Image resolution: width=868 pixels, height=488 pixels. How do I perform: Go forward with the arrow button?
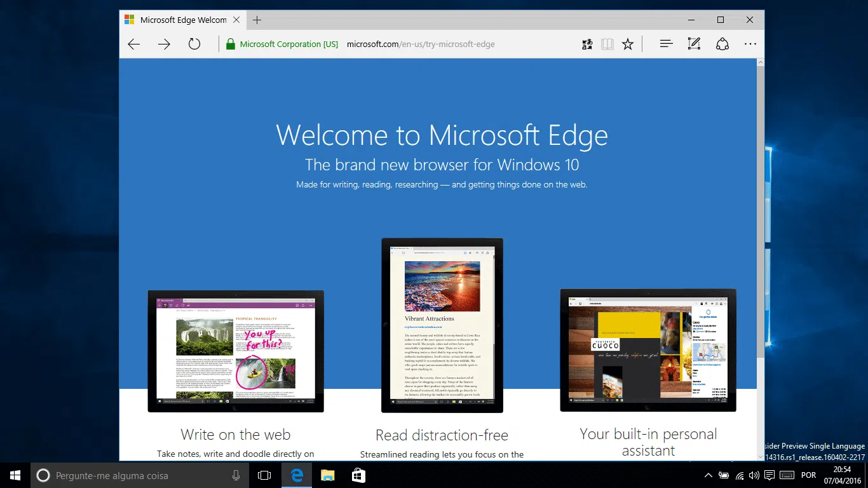tap(164, 44)
